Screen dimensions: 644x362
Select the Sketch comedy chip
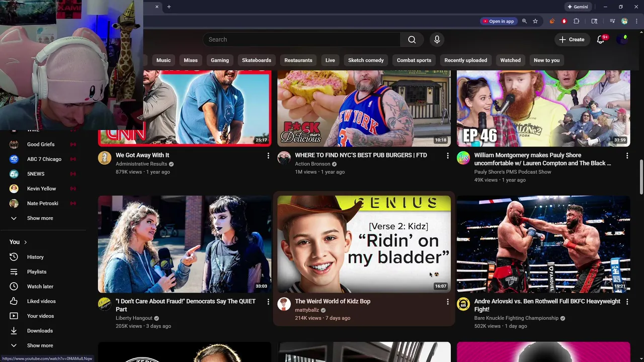pyautogui.click(x=366, y=60)
